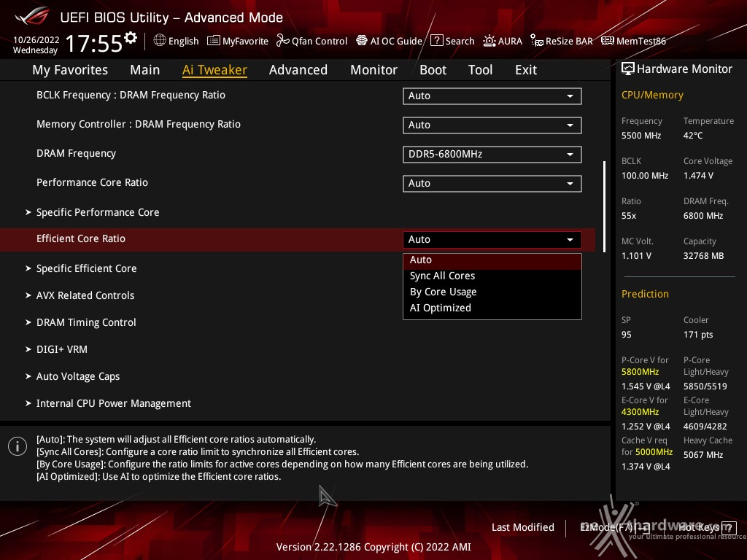
Task: Go to the Boot tab
Action: point(433,70)
